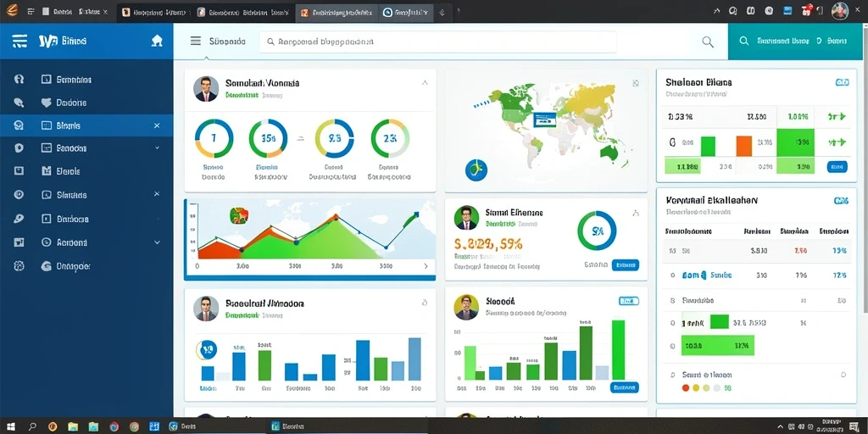Click the search icon in the teal header panel
Screen dimensions: 868x434
(744, 41)
